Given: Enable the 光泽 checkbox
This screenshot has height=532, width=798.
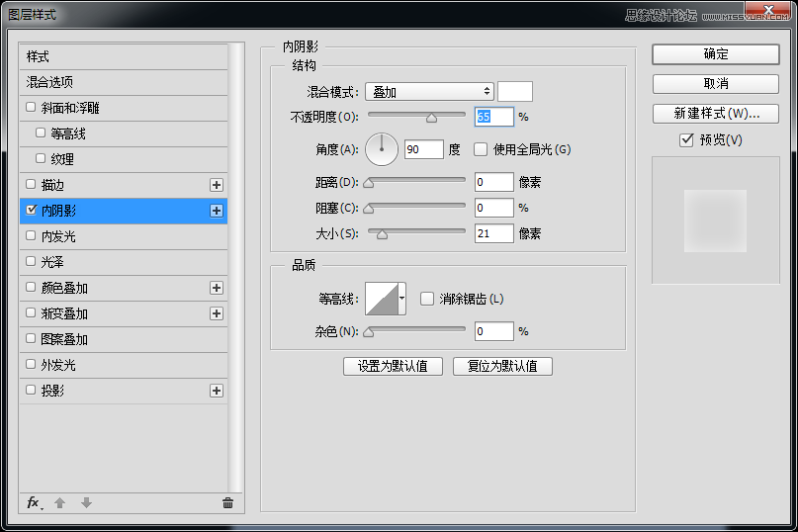Looking at the screenshot, I should coord(31,262).
